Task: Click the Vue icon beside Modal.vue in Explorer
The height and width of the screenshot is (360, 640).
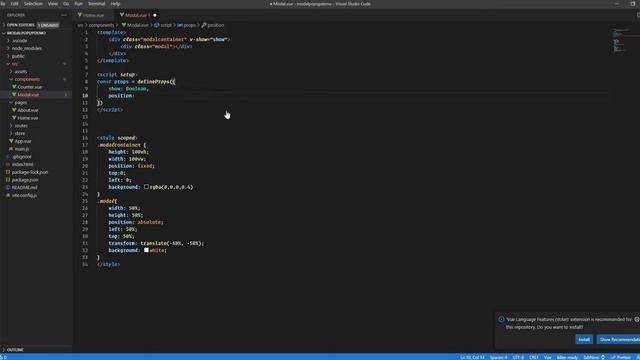Action: click(14, 95)
